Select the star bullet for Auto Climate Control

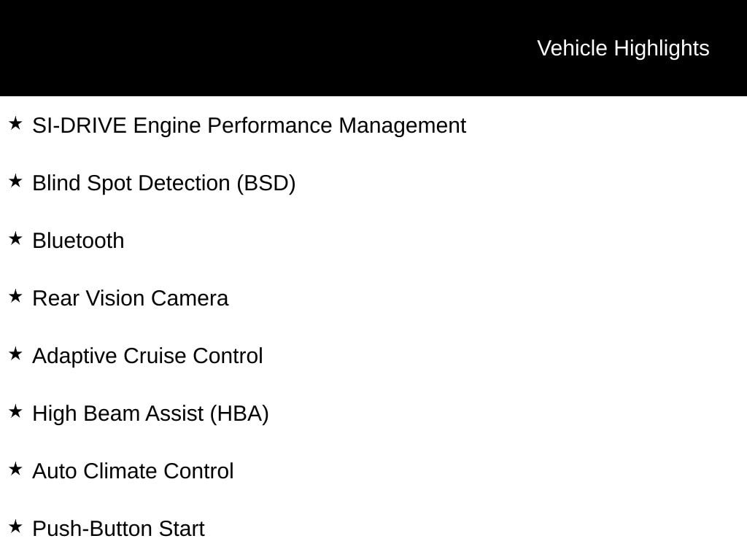point(15,470)
